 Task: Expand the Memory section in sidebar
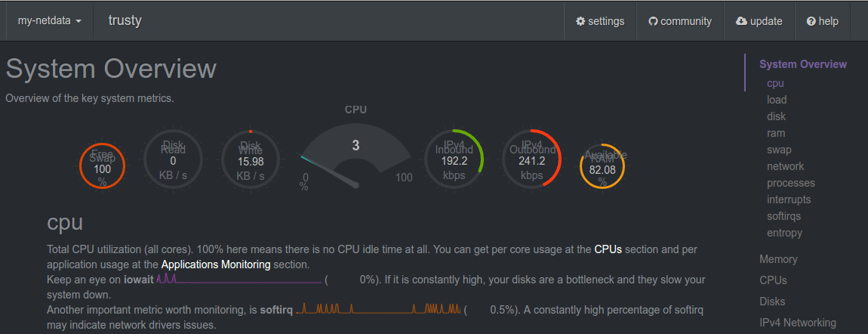(778, 259)
